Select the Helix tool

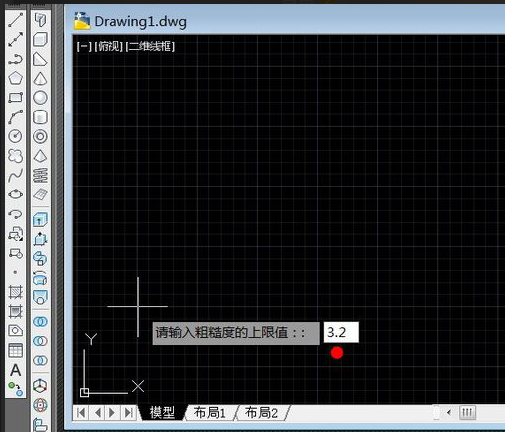(x=40, y=175)
